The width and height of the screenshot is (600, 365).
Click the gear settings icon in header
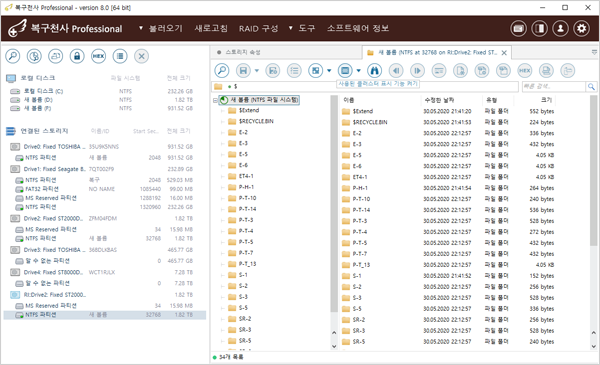point(582,28)
